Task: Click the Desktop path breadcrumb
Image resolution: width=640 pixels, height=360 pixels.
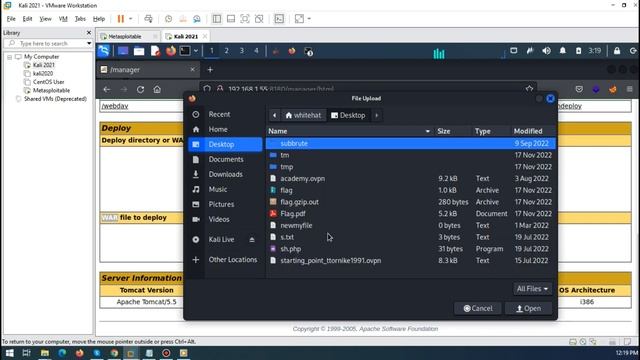Action: [348, 116]
